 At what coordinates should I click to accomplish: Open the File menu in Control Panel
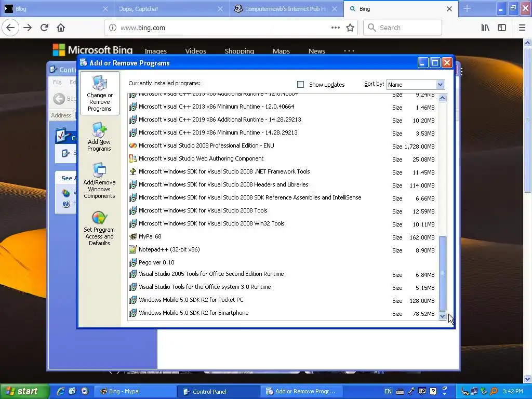57,82
